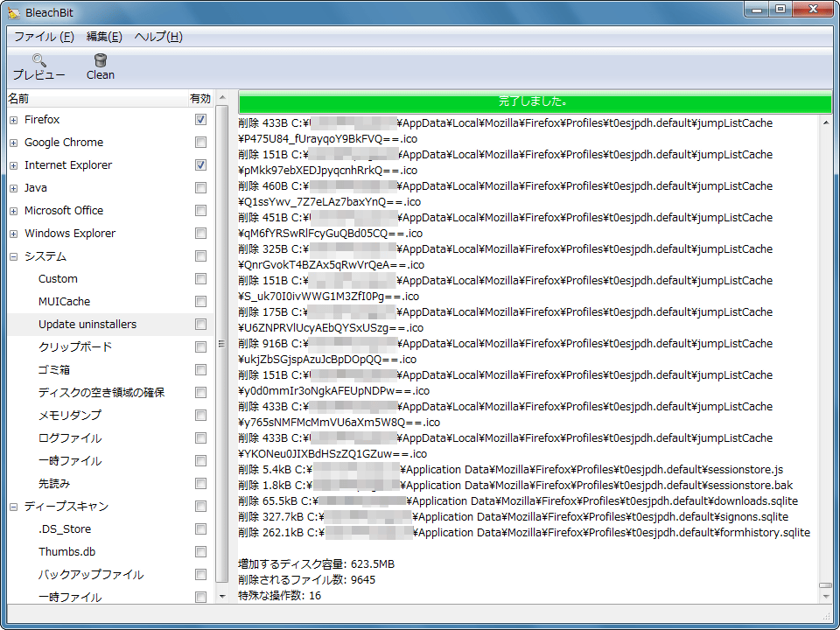Expand the Microsoft Office tree node

[x=14, y=211]
